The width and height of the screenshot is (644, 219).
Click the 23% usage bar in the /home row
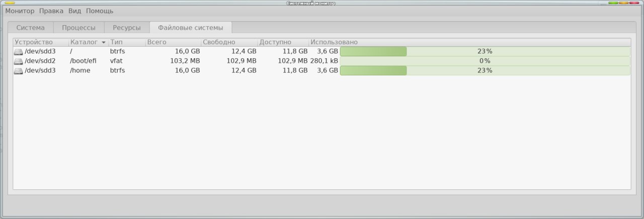click(x=485, y=70)
